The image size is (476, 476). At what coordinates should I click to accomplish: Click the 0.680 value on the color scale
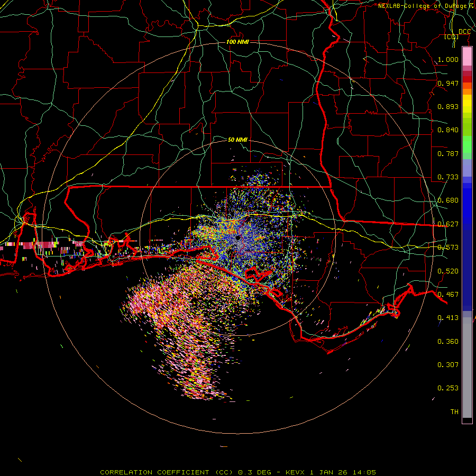pyautogui.click(x=448, y=200)
